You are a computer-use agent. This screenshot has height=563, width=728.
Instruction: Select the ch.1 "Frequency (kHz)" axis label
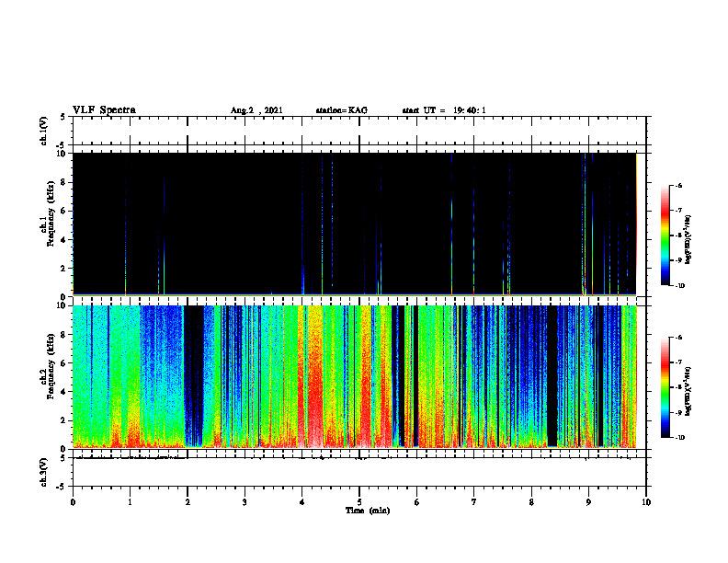[x=51, y=214]
